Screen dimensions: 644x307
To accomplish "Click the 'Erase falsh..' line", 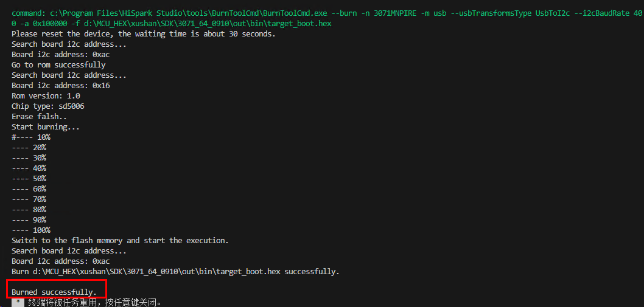I will [40, 117].
